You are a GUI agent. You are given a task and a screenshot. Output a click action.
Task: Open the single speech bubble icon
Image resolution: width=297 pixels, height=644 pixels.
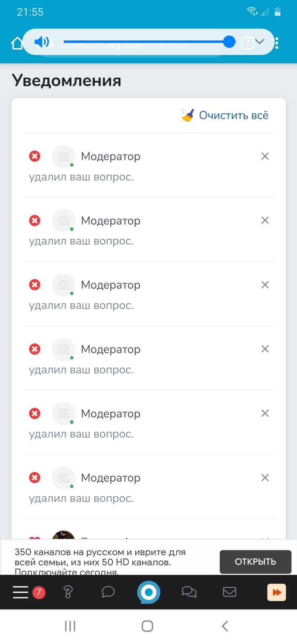click(x=108, y=592)
